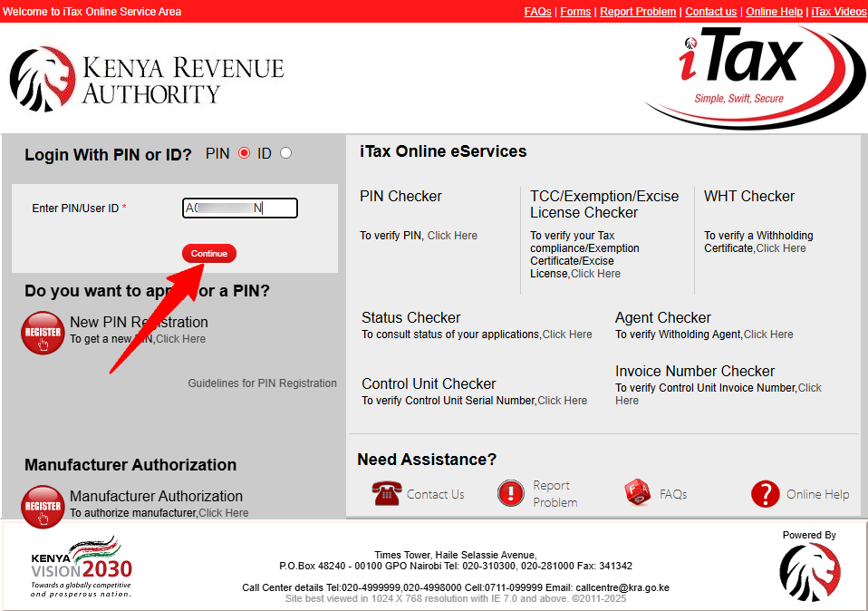Open iTax Videos from the top bar
868x611 pixels.
(838, 11)
